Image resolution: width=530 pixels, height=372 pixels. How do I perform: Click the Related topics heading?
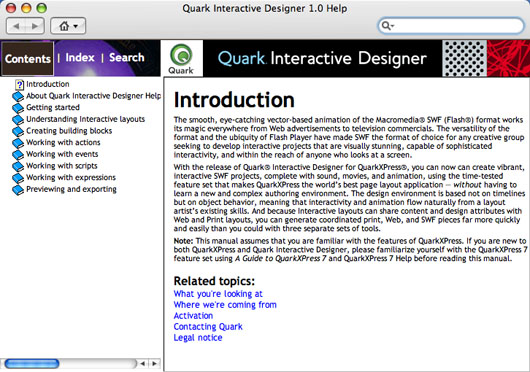(214, 281)
